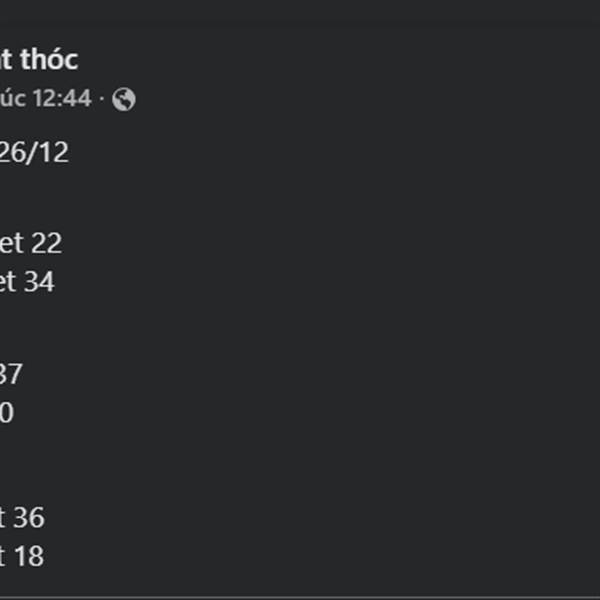The height and width of the screenshot is (600, 600).
Task: Open the author profile name ending "thóc"
Action: point(38,59)
